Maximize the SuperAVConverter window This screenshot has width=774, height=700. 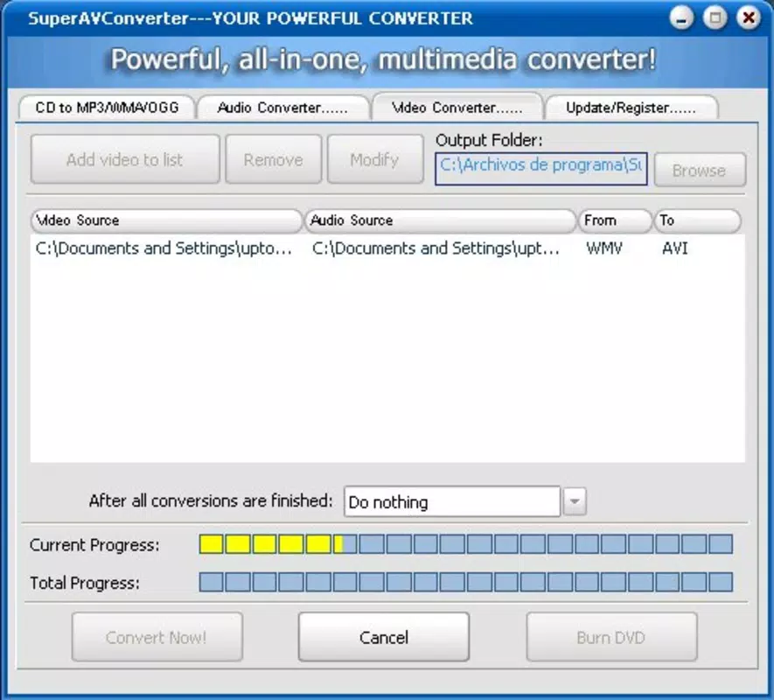(715, 18)
